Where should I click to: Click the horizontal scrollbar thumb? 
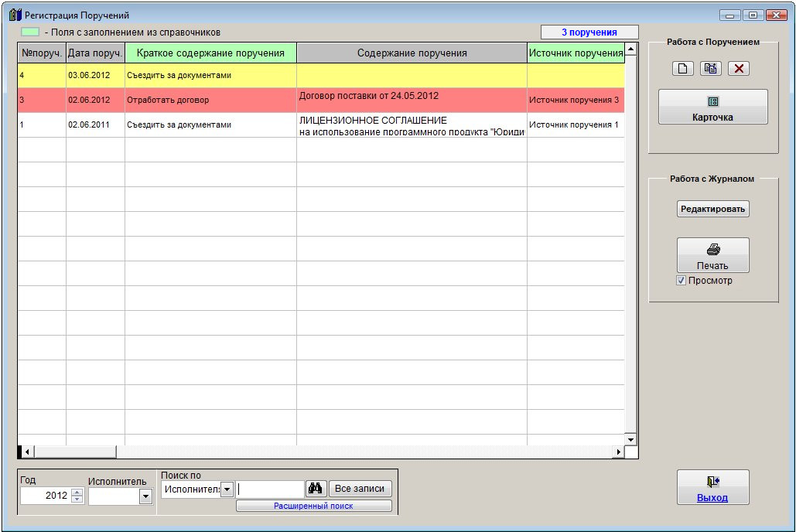point(75,452)
